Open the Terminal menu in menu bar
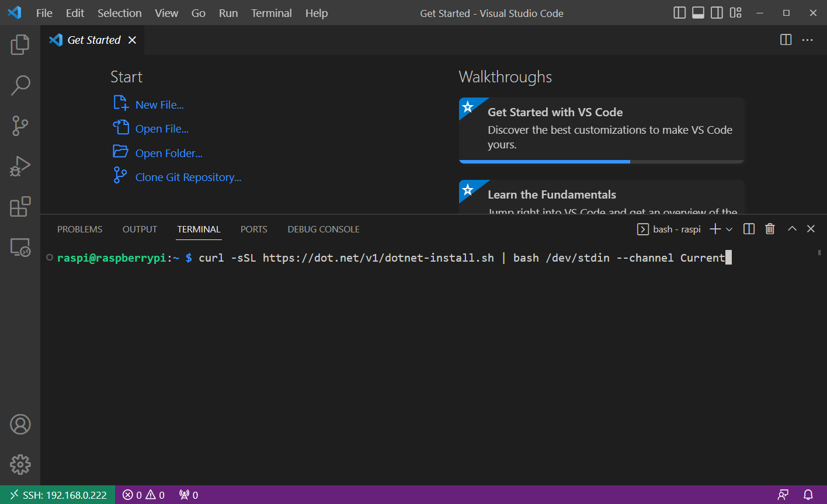 [271, 13]
